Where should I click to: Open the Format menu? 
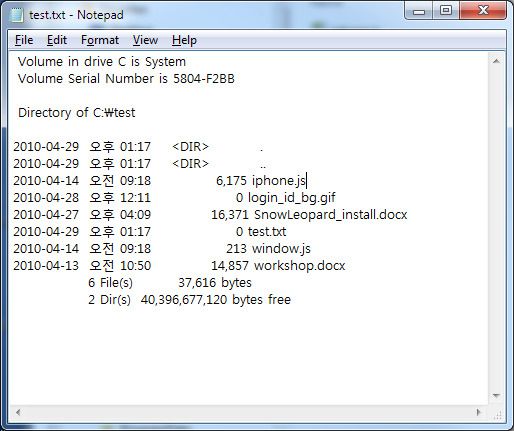(x=100, y=40)
